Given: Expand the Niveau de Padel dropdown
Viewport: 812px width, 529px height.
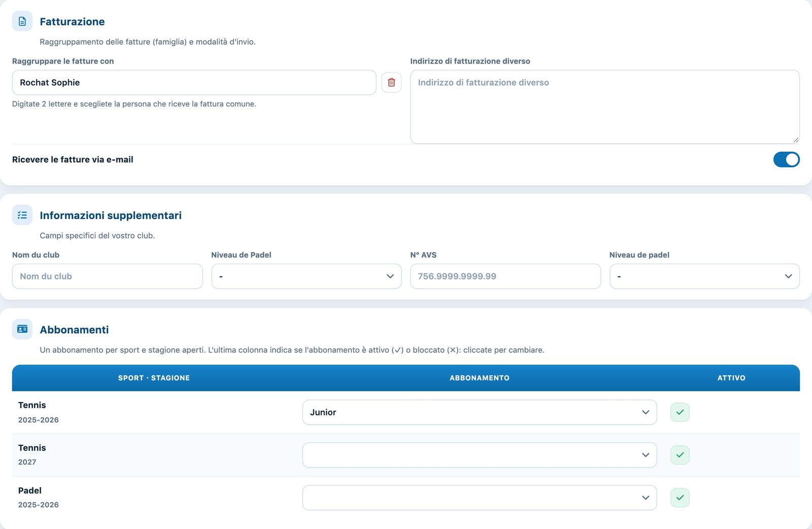Looking at the screenshot, I should click(307, 276).
